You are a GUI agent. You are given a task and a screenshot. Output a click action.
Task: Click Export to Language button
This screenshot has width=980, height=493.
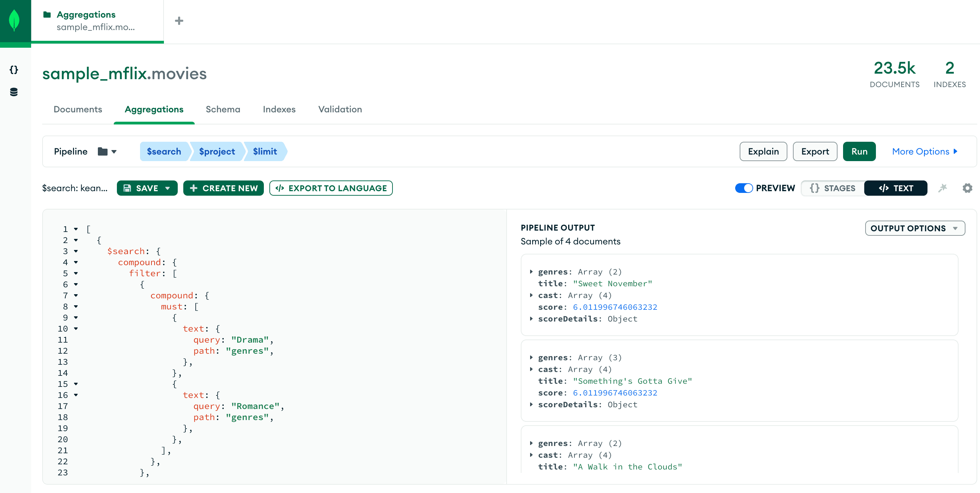[331, 188]
